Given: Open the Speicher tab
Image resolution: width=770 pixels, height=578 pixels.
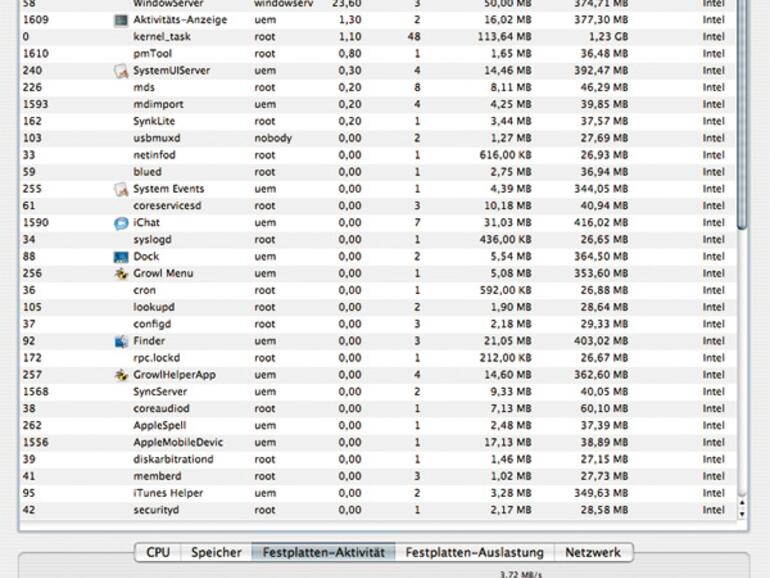Looking at the screenshot, I should pyautogui.click(x=216, y=552).
